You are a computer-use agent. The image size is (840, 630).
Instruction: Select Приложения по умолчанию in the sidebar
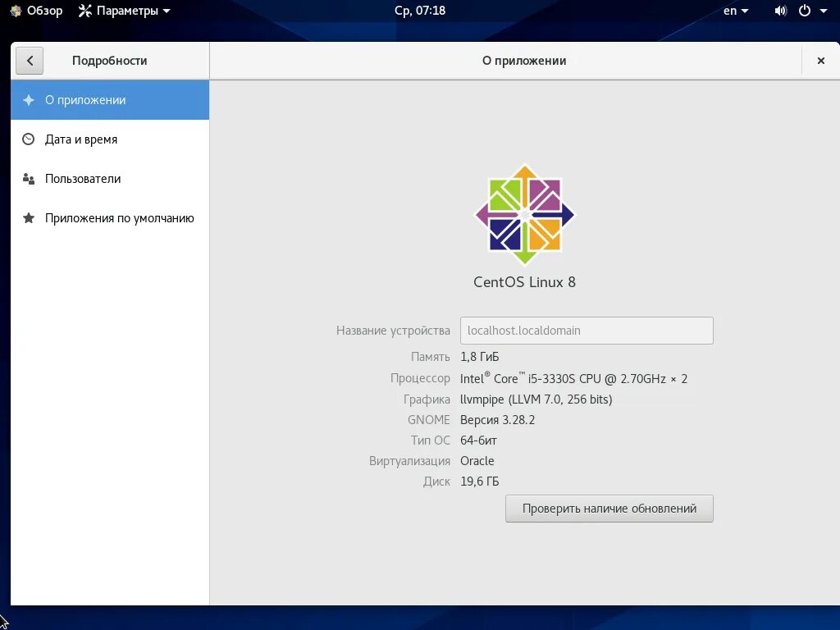coord(110,218)
